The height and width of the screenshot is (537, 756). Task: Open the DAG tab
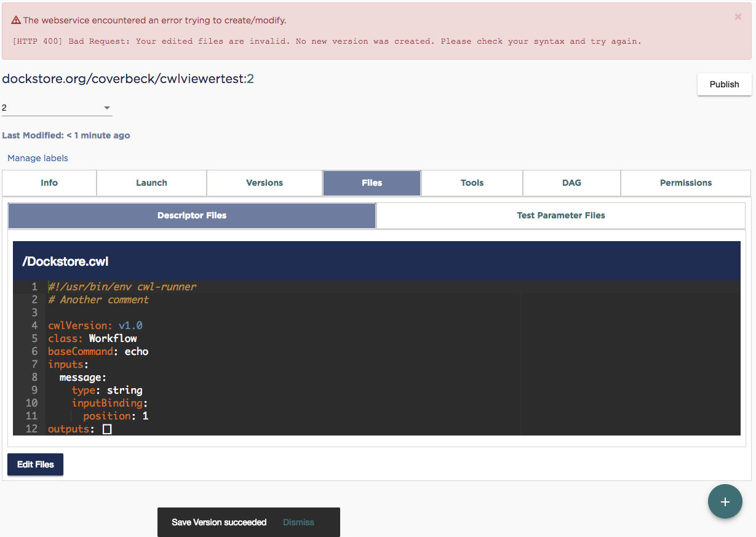point(571,183)
